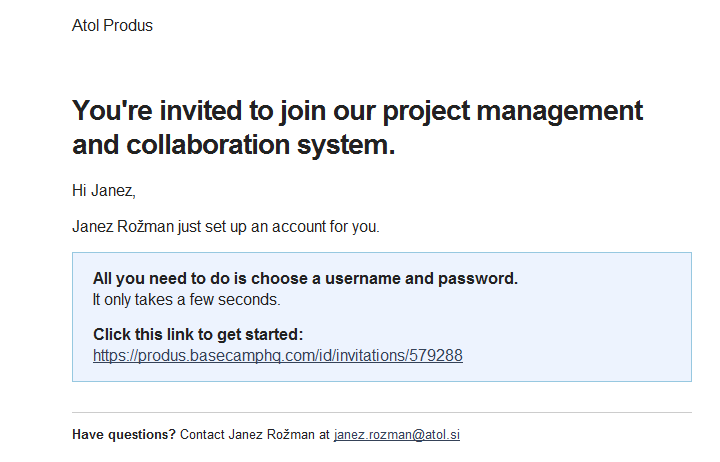The height and width of the screenshot is (462, 720).
Task: Click the Atol Produs header text
Action: pyautogui.click(x=112, y=25)
